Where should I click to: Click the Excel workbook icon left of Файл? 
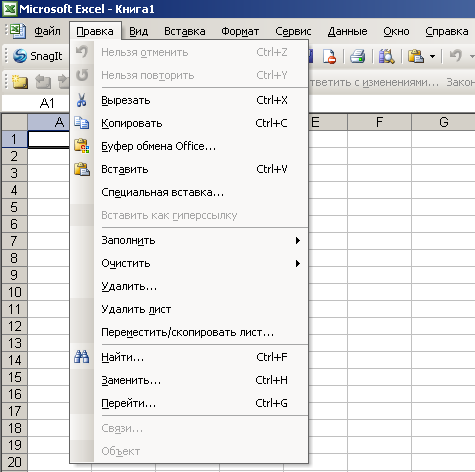(x=17, y=31)
